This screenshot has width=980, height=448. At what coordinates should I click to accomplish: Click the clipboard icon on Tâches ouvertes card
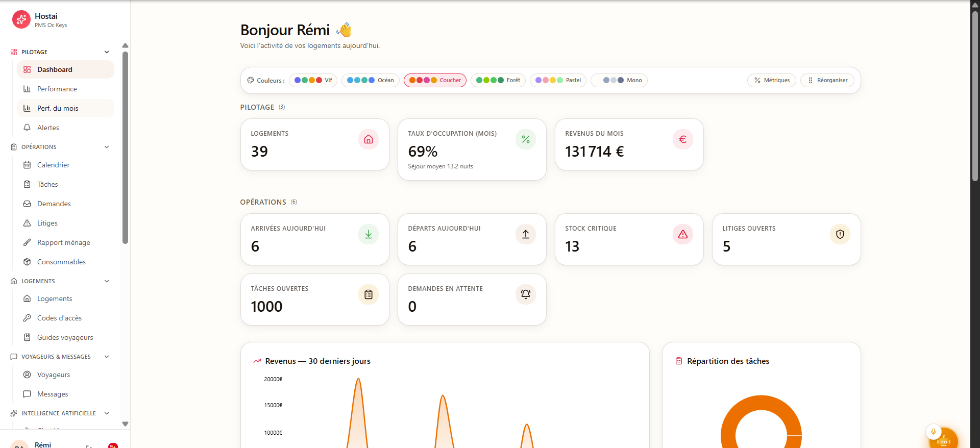click(369, 294)
